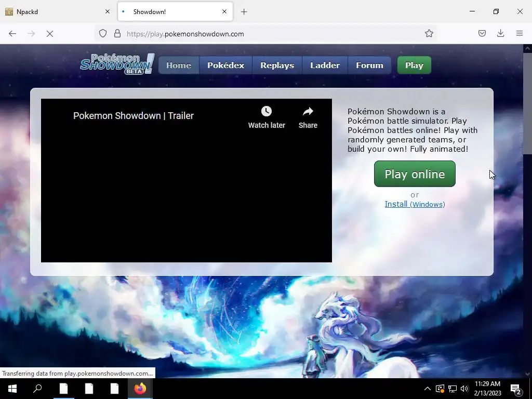532x399 pixels.
Task: Go back to the previous page
Action: tap(12, 34)
